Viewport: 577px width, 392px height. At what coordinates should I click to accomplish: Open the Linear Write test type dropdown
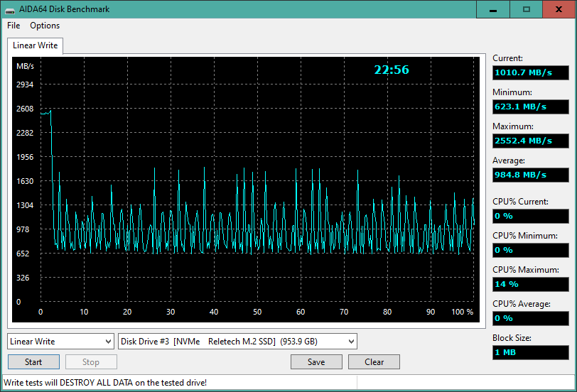point(60,342)
